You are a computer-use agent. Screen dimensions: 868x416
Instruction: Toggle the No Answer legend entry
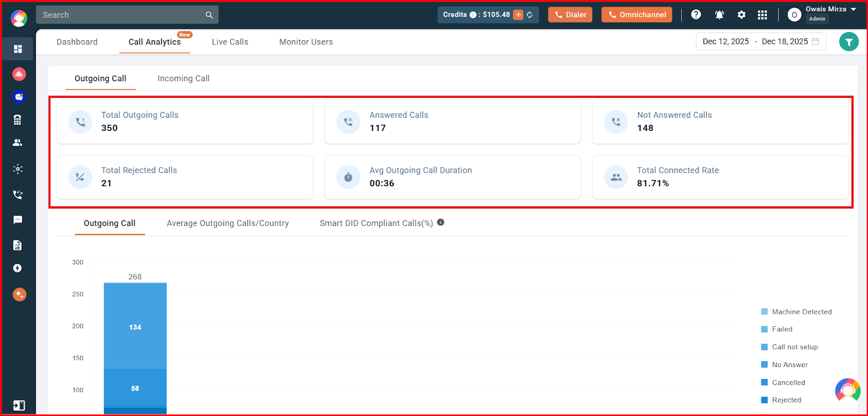click(x=784, y=365)
